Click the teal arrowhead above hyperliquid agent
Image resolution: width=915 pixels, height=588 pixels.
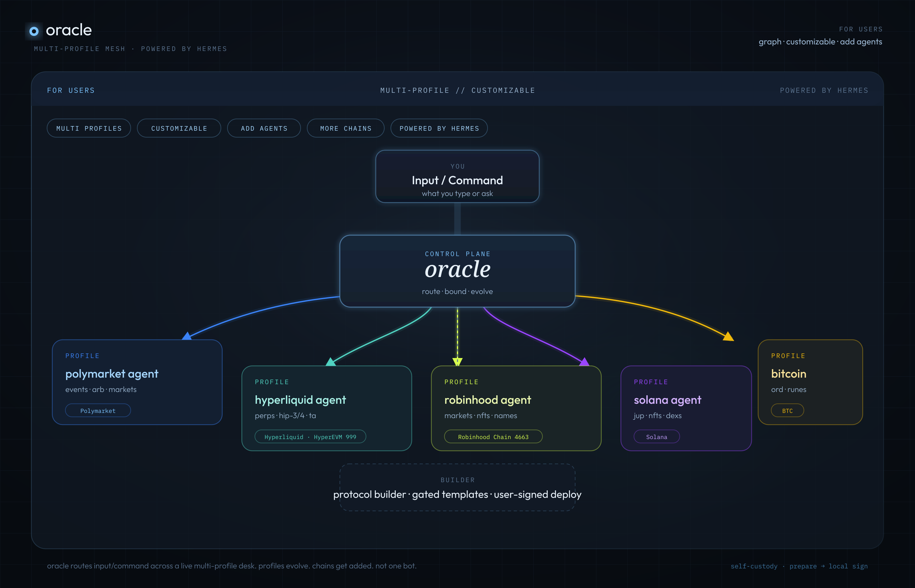click(x=331, y=362)
